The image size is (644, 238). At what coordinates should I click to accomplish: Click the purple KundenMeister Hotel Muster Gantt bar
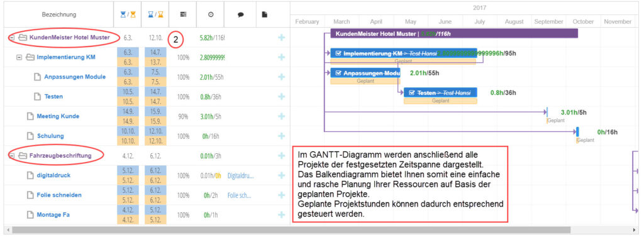coord(454,34)
